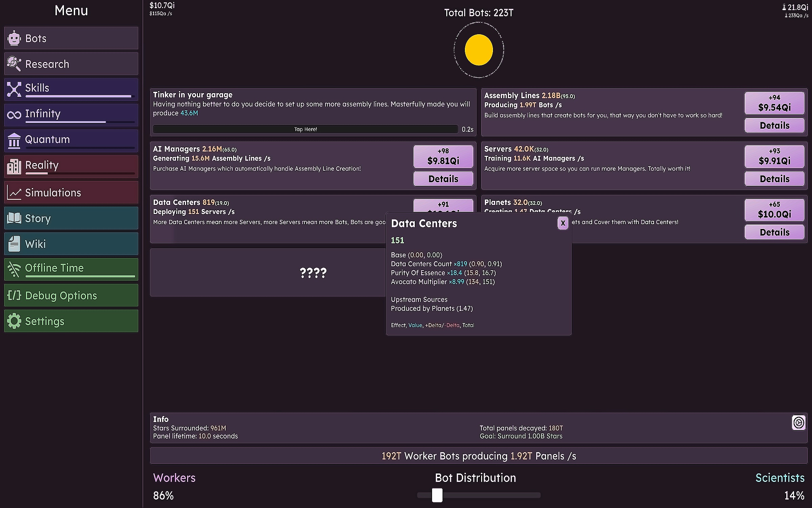
Task: Click the Info panel settings gear icon
Action: pyautogui.click(x=798, y=422)
